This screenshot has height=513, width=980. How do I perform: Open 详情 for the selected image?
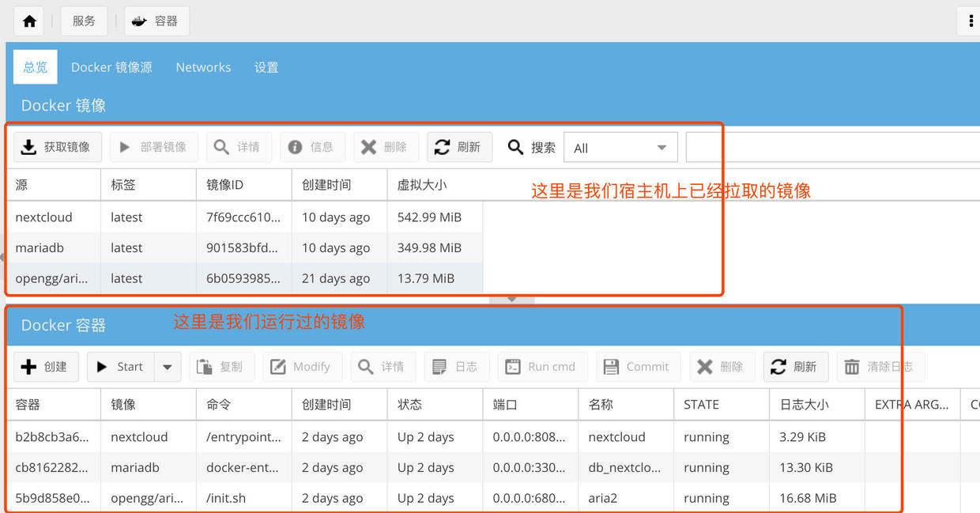pyautogui.click(x=222, y=147)
